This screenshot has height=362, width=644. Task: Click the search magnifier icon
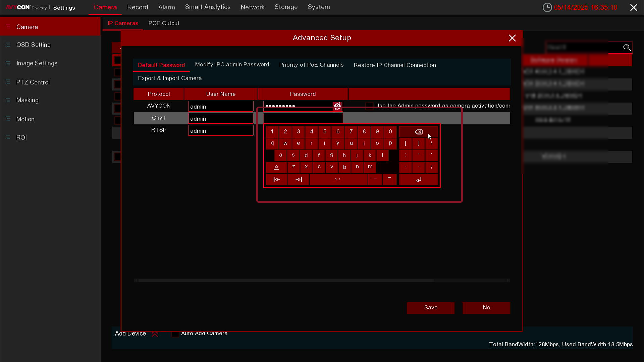pyautogui.click(x=627, y=47)
